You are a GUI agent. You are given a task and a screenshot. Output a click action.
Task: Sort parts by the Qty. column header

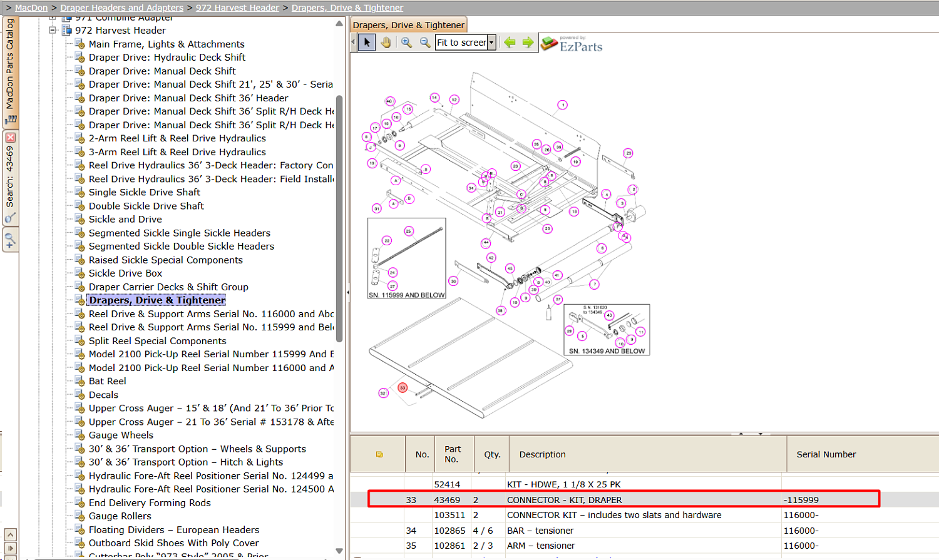[x=492, y=454]
